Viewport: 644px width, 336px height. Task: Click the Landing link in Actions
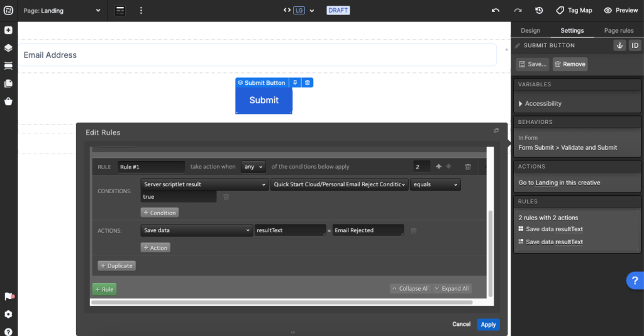pyautogui.click(x=547, y=182)
